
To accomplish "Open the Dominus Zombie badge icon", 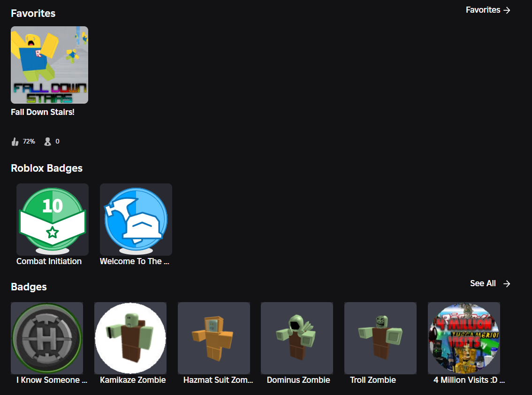I will [297, 338].
